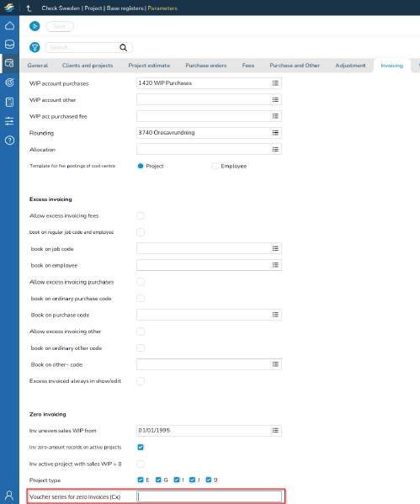Click the app logo icon at top-left
The width and height of the screenshot is (420, 504).
click(x=9, y=8)
